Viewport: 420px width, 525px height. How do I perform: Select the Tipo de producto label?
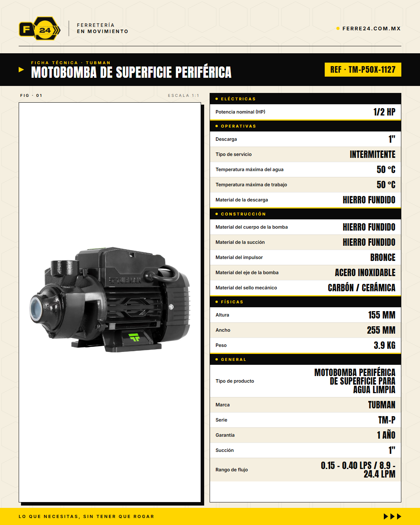pos(235,381)
